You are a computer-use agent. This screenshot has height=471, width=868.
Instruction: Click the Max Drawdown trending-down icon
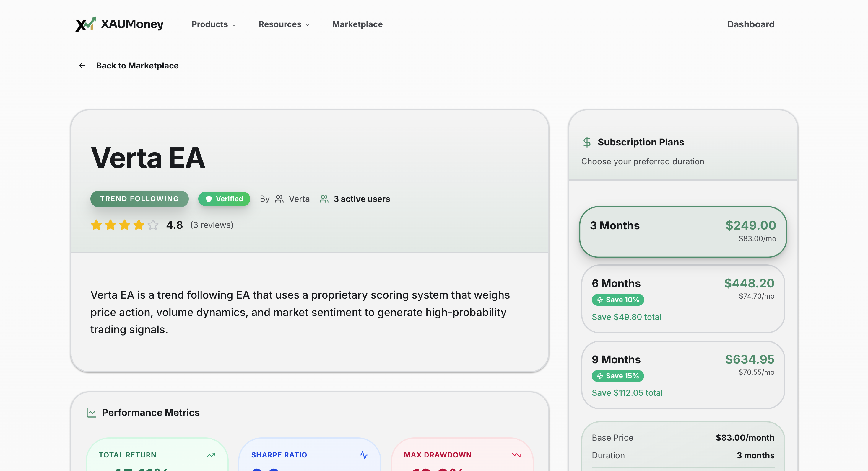click(516, 455)
